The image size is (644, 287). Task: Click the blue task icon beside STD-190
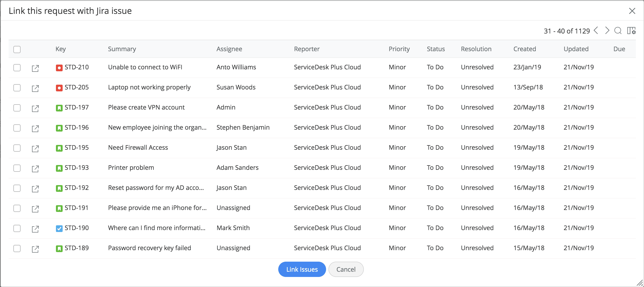click(x=59, y=228)
